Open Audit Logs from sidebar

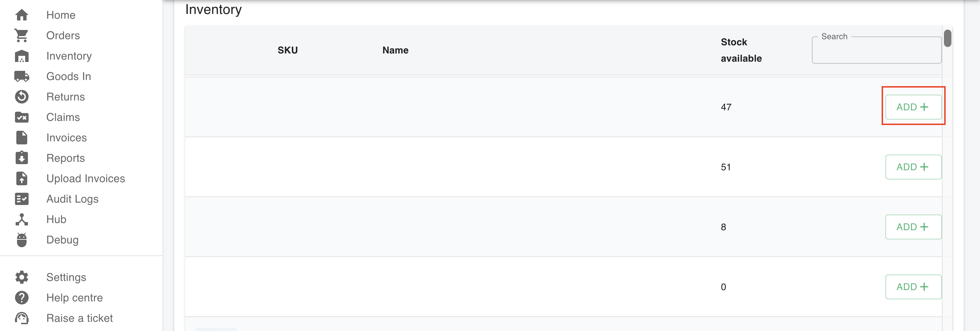pos(72,199)
